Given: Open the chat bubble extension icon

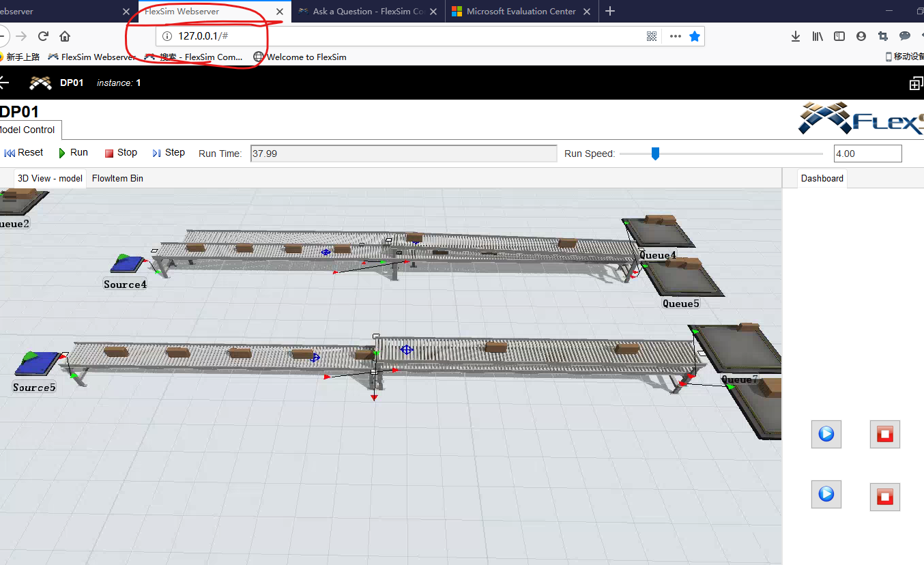Looking at the screenshot, I should tap(905, 36).
